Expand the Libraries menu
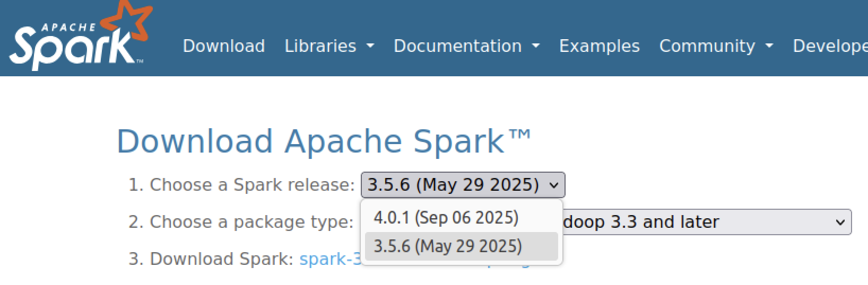868x285 pixels. [x=329, y=46]
